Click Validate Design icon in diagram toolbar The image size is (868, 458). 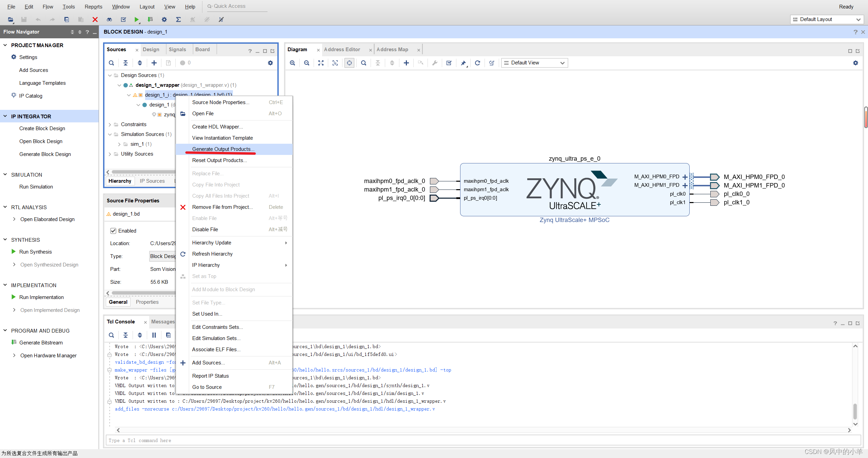tap(449, 63)
